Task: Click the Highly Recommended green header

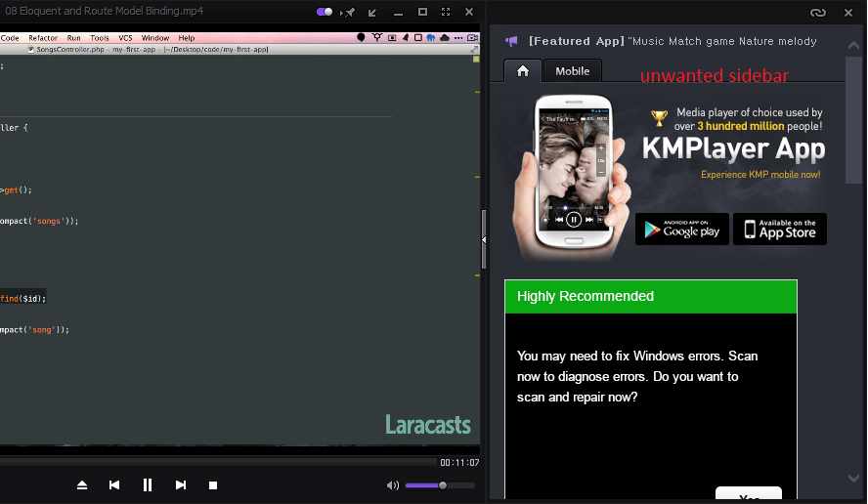Action: 651,297
